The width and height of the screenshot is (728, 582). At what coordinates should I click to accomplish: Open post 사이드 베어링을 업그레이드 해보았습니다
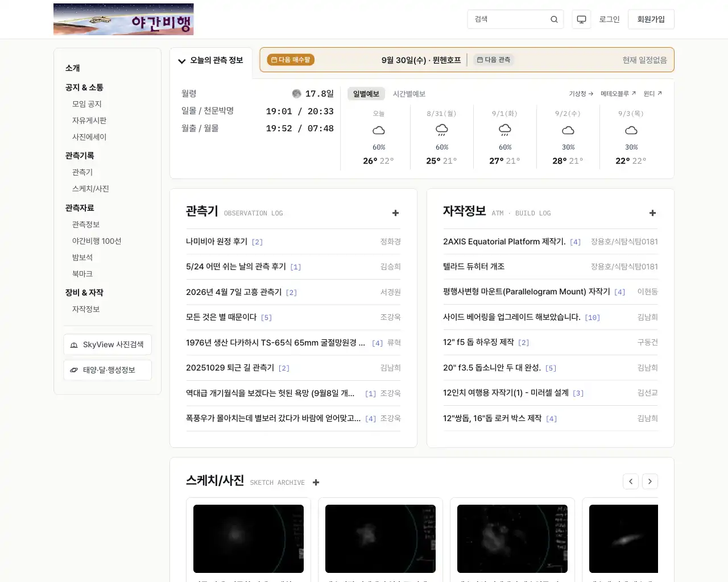[x=512, y=317]
